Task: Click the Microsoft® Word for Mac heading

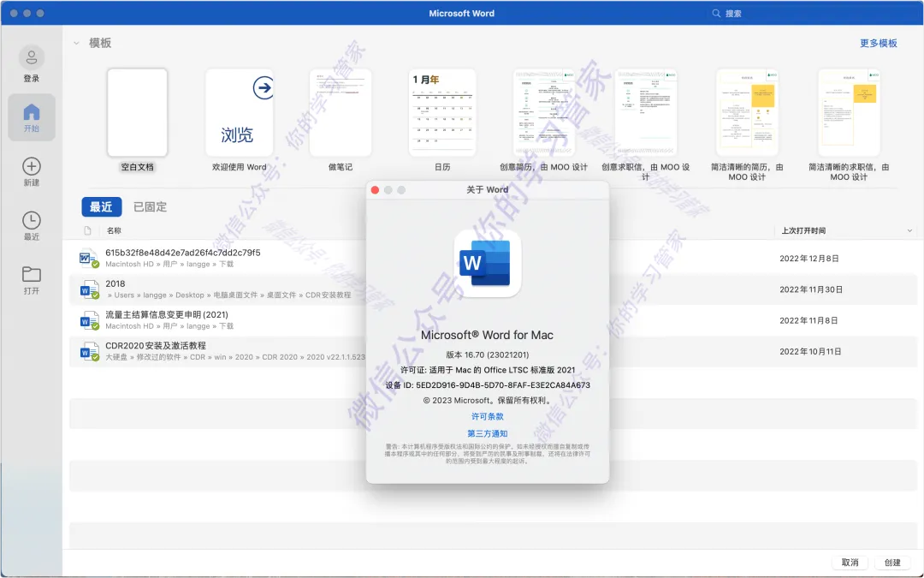Action: [x=487, y=335]
